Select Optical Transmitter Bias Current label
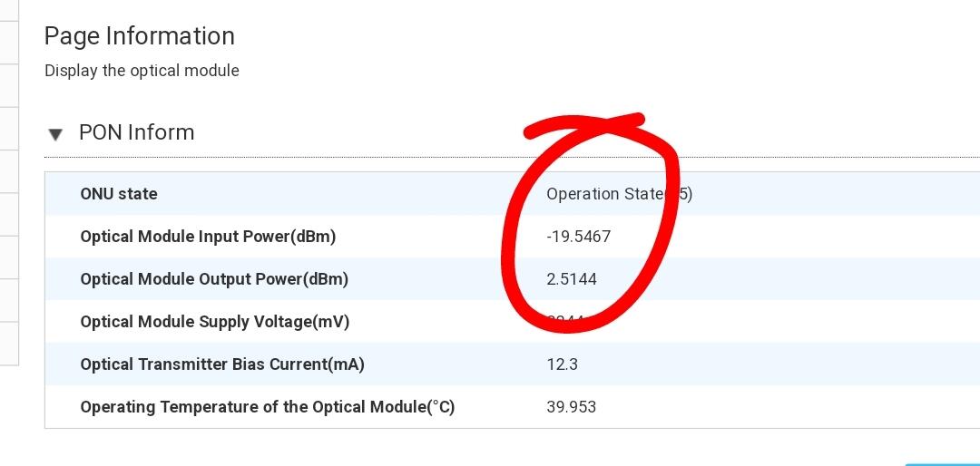This screenshot has height=466, width=980. coord(222,364)
